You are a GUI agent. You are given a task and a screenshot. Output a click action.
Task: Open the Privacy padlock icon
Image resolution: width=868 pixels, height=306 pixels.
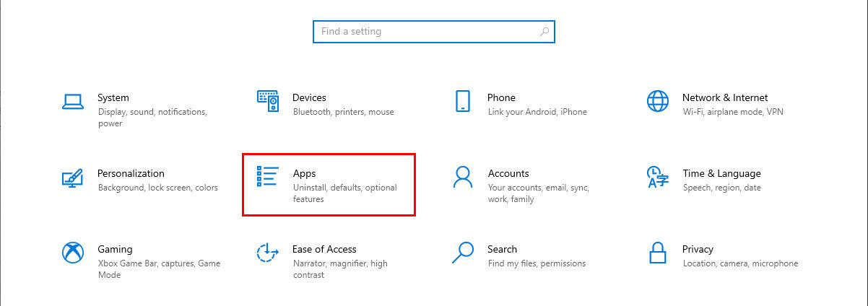click(x=658, y=253)
